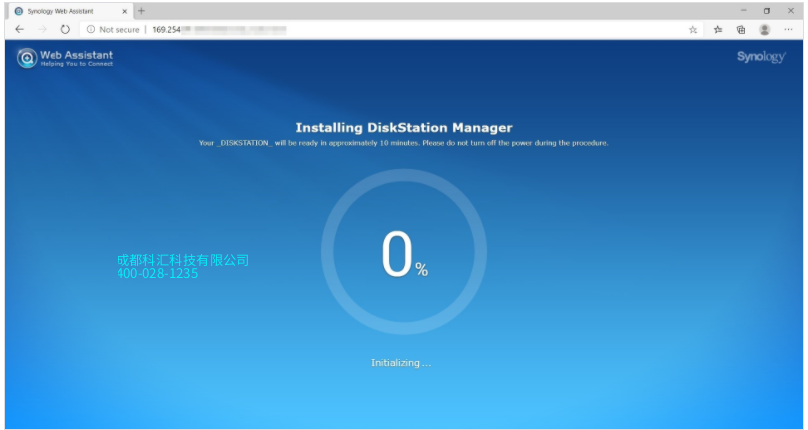Click the Web Assistant logo
Viewport: 808px width, 430px height.
pos(65,58)
